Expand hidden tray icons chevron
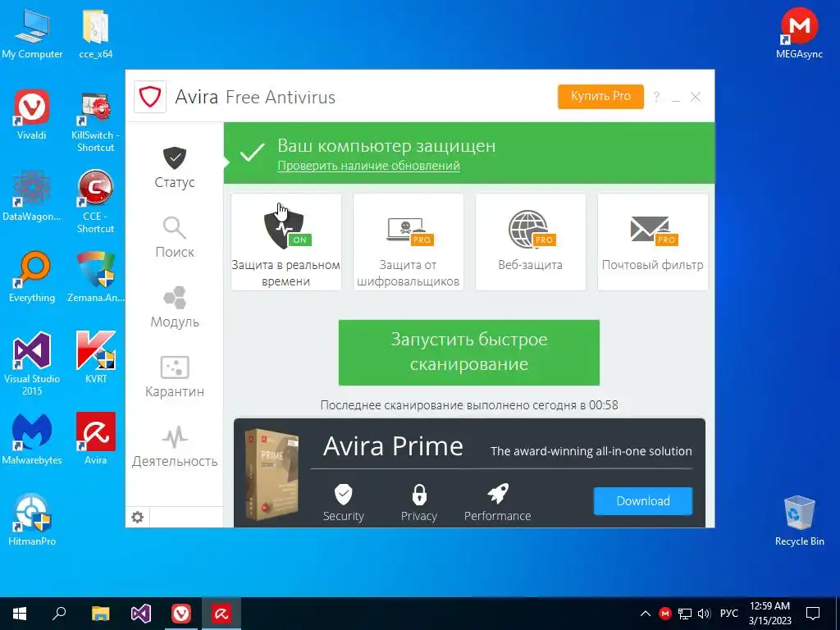 (x=646, y=614)
